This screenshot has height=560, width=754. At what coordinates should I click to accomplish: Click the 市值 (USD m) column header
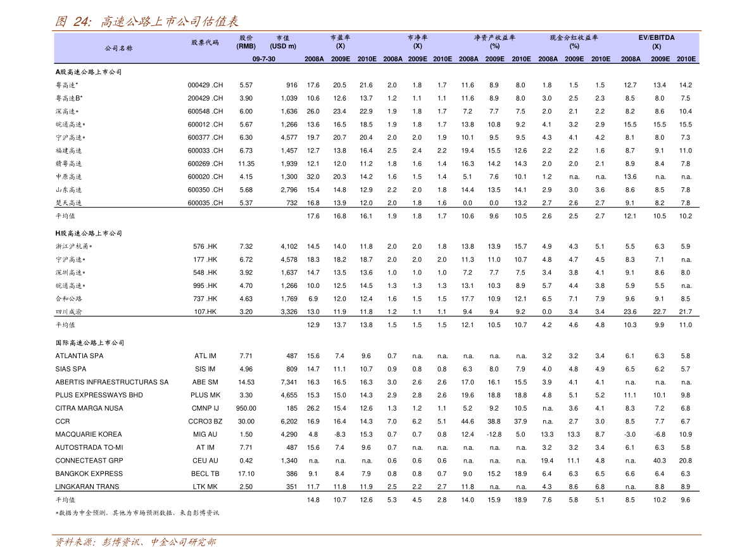[x=283, y=42]
